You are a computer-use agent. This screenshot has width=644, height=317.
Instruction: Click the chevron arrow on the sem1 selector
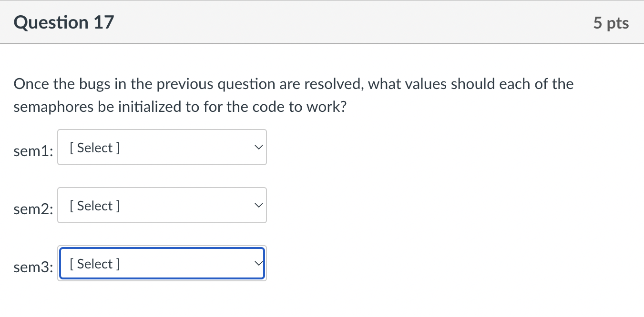(258, 147)
